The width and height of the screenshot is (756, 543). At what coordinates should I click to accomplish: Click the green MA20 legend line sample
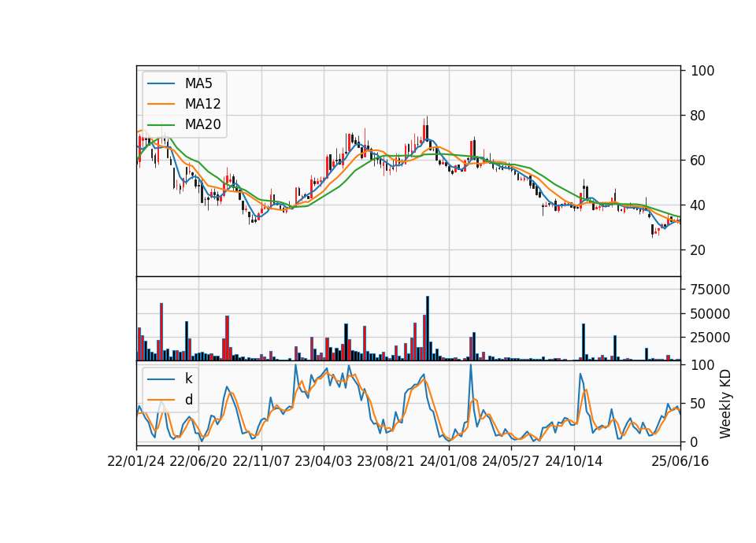161,124
